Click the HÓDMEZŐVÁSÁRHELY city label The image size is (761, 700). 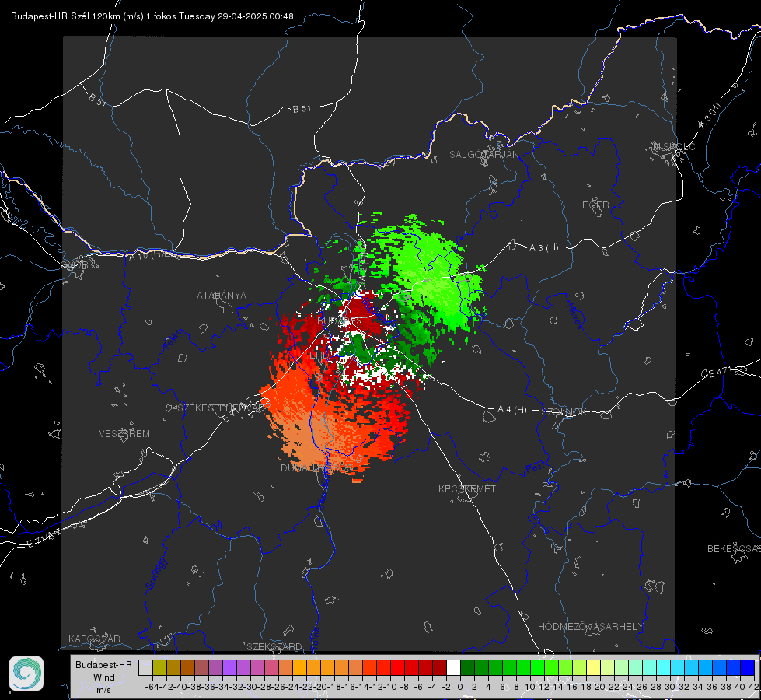pos(590,627)
